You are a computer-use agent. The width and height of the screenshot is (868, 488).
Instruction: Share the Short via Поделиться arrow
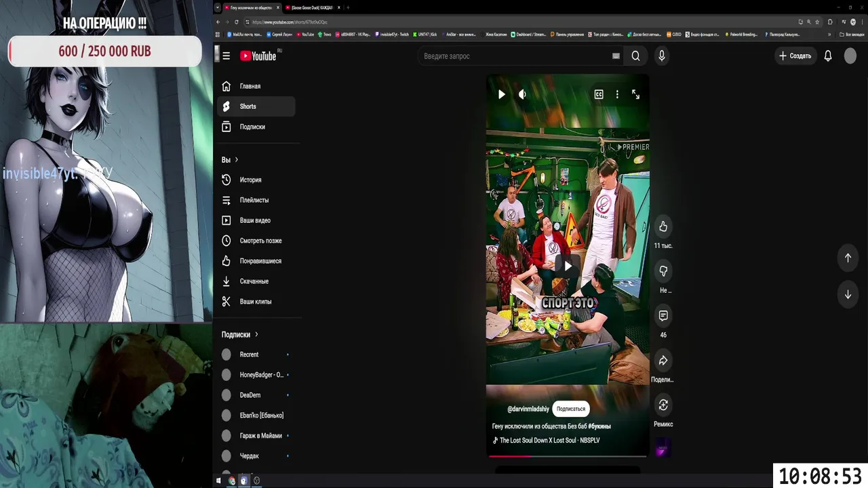pos(663,361)
